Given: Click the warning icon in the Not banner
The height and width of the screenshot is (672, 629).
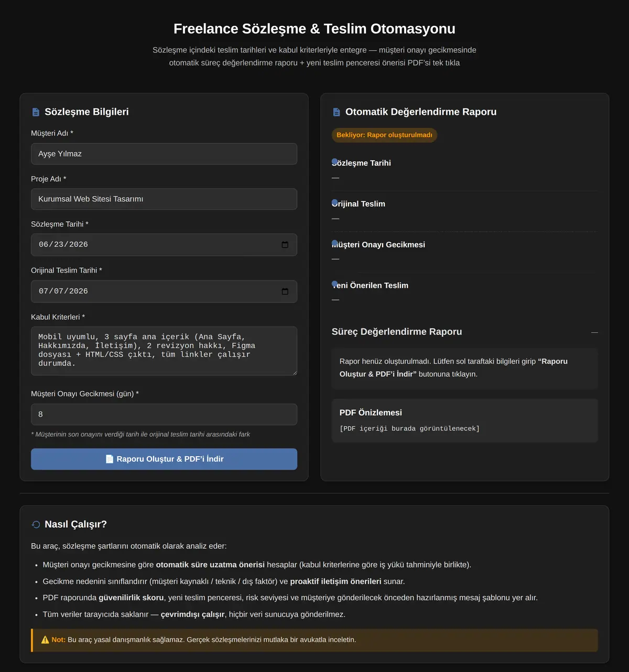Looking at the screenshot, I should [45, 640].
